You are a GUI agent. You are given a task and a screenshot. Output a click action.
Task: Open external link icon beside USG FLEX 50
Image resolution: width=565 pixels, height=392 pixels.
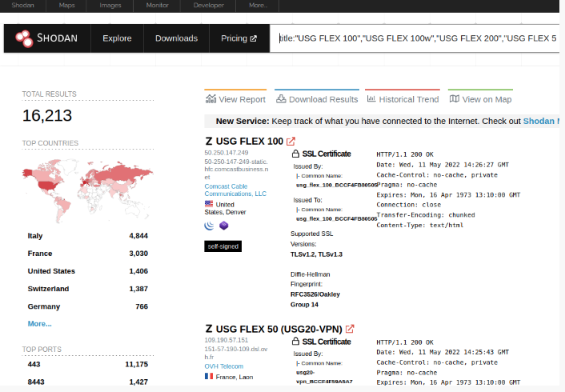(x=350, y=329)
